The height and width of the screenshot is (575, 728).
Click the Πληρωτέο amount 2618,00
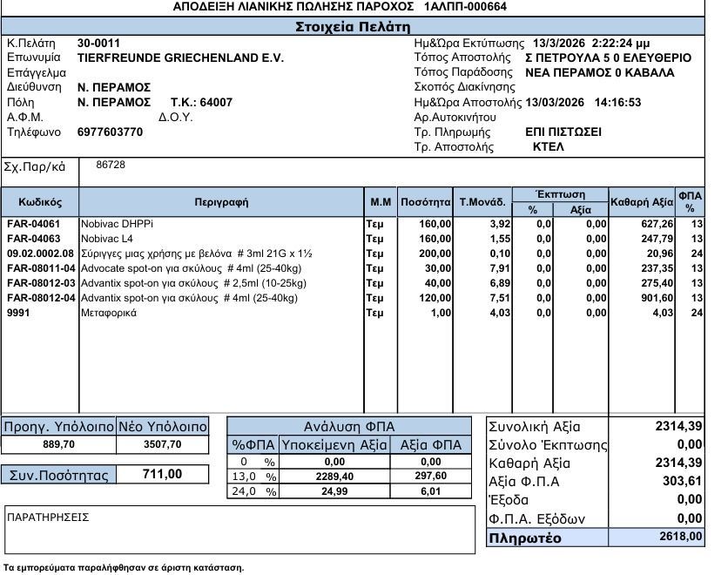[x=681, y=537]
